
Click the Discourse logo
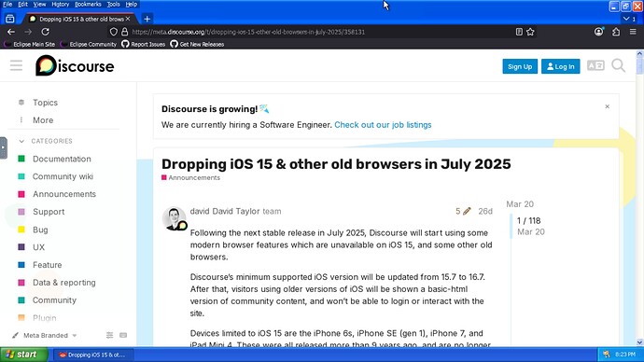75,65
